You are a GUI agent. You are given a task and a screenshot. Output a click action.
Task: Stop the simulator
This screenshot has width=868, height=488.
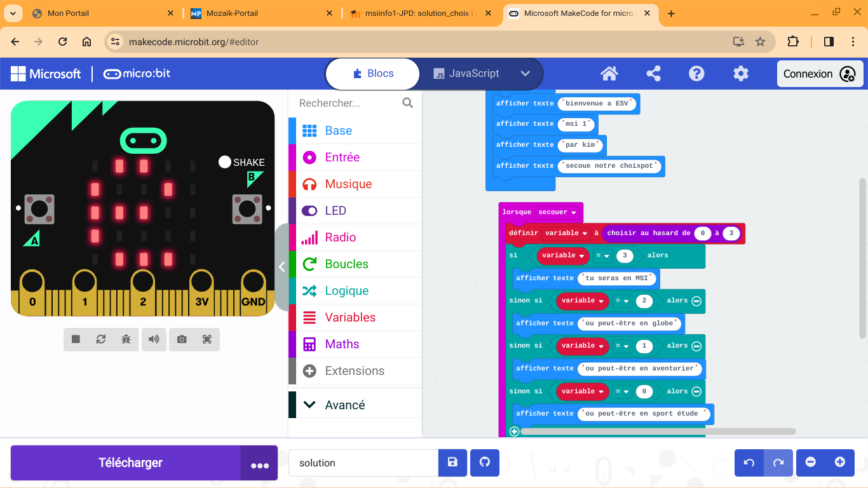point(76,339)
